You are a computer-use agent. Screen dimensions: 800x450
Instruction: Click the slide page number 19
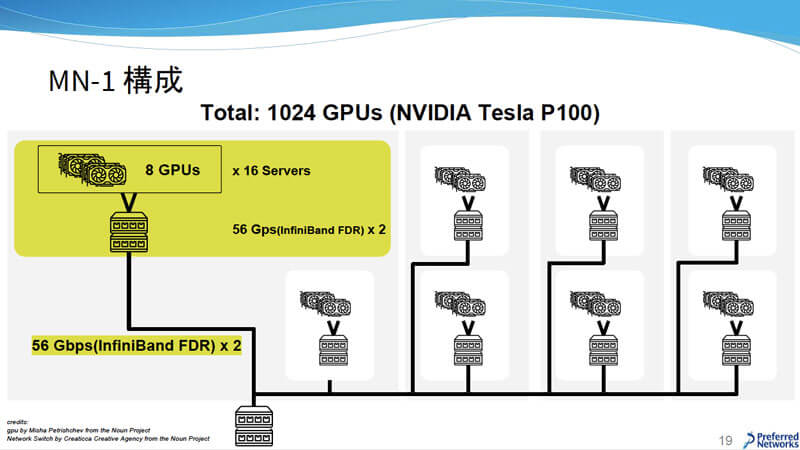726,440
